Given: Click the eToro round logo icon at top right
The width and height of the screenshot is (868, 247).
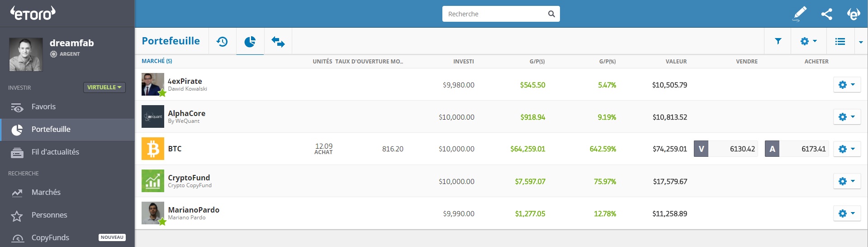Looking at the screenshot, I should click(853, 14).
